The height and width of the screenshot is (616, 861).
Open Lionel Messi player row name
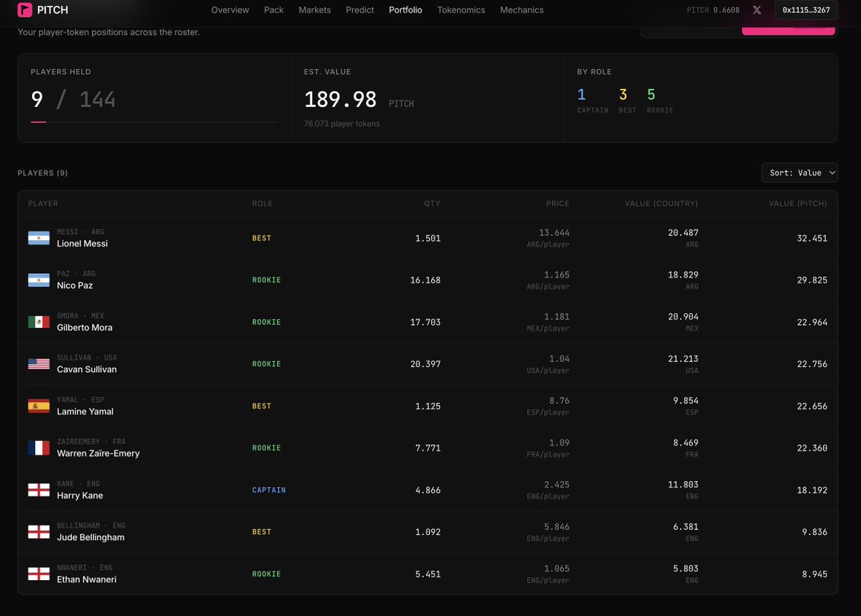point(83,244)
